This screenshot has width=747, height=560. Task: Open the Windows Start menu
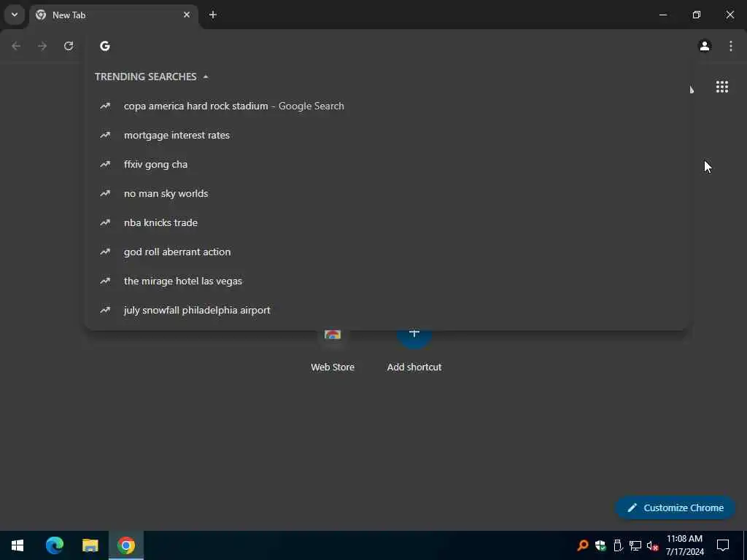pos(18,545)
